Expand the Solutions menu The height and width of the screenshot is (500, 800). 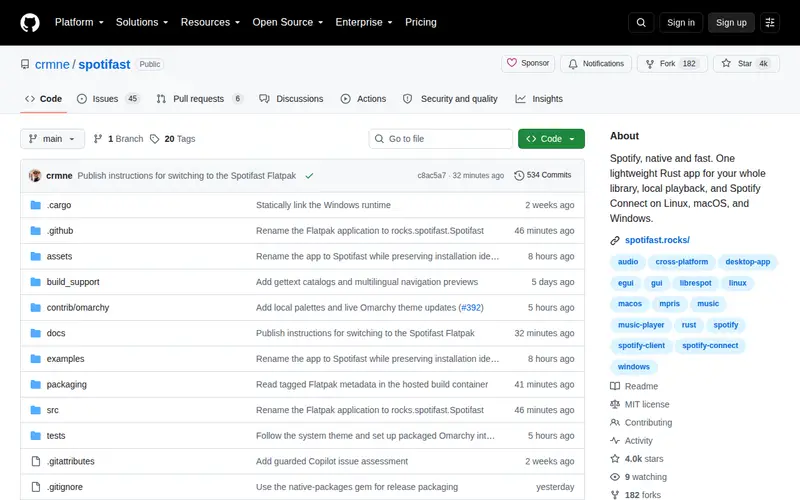[x=142, y=22]
